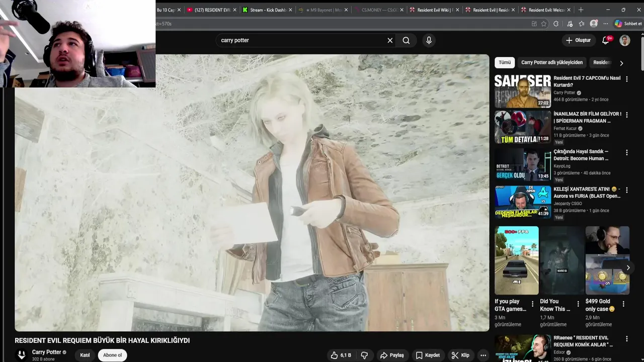Open Ferhat Kucur channel link

565,128
